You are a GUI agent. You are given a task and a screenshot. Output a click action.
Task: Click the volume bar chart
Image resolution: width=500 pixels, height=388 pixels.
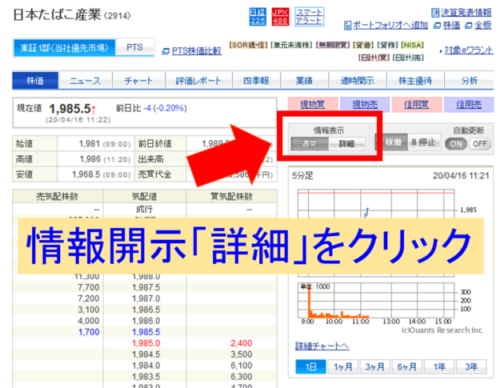click(376, 300)
